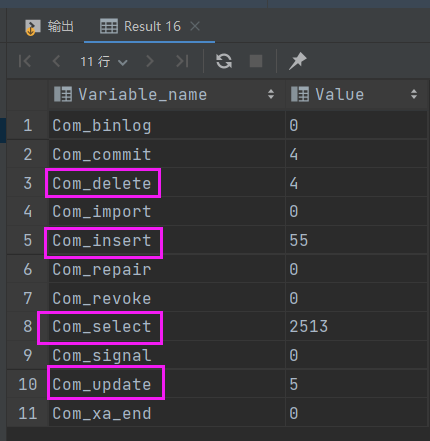
Task: Select value 0 in Com_repair row
Action: 356,269
